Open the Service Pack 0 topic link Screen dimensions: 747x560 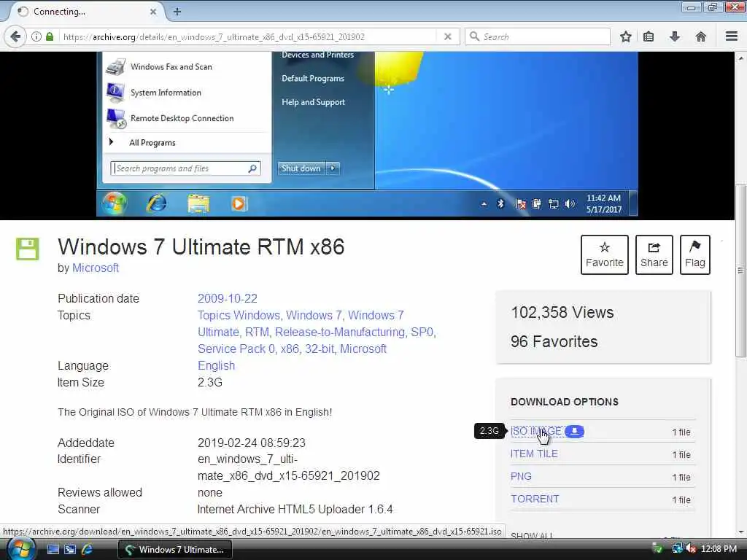(x=236, y=349)
